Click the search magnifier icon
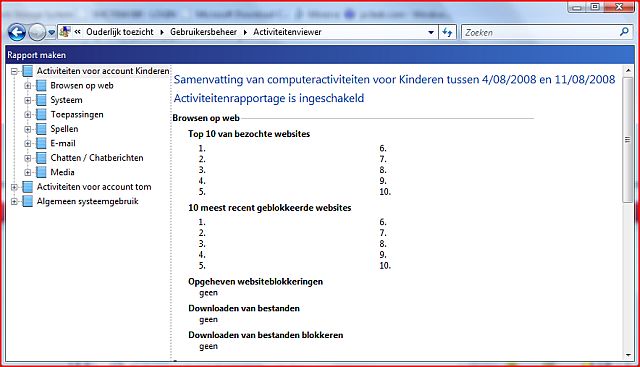The image size is (640, 367). 624,32
